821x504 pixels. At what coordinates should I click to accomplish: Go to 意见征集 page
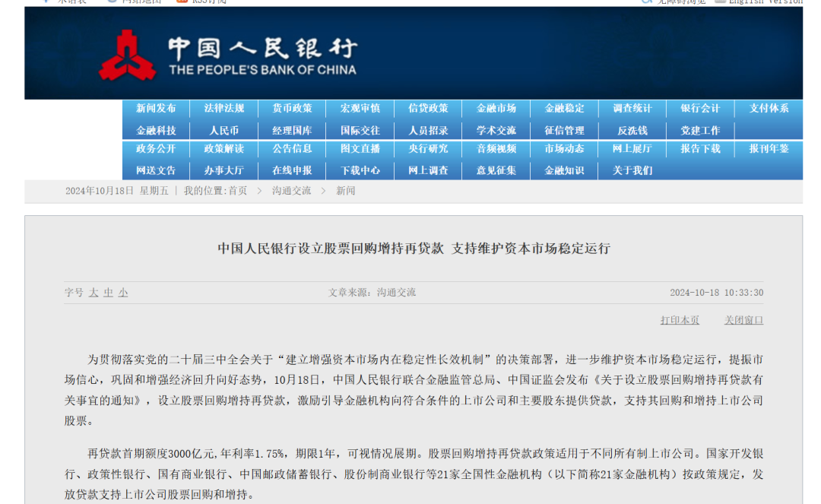pyautogui.click(x=496, y=170)
